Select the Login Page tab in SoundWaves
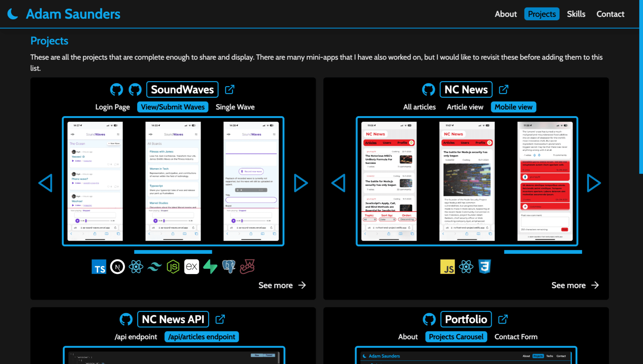Screen dimensions: 643x364 pyautogui.click(x=112, y=107)
